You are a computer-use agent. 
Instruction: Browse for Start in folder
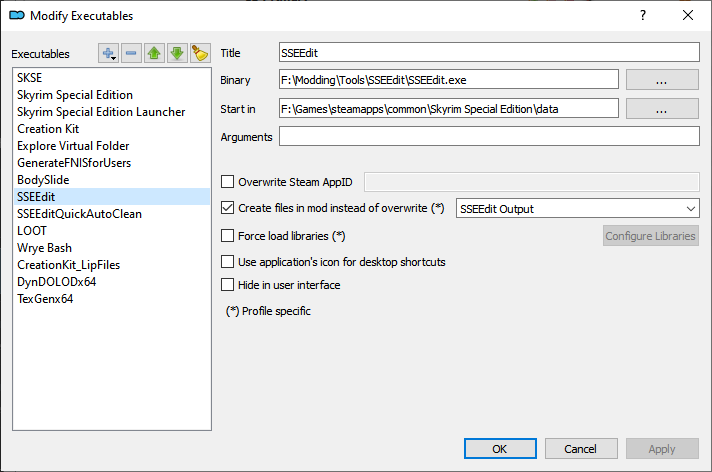(662, 109)
